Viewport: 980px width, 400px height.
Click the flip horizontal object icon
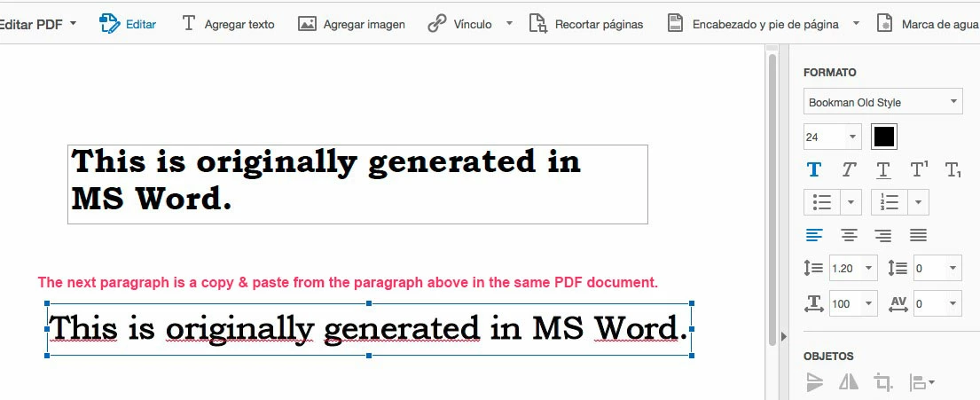click(848, 381)
